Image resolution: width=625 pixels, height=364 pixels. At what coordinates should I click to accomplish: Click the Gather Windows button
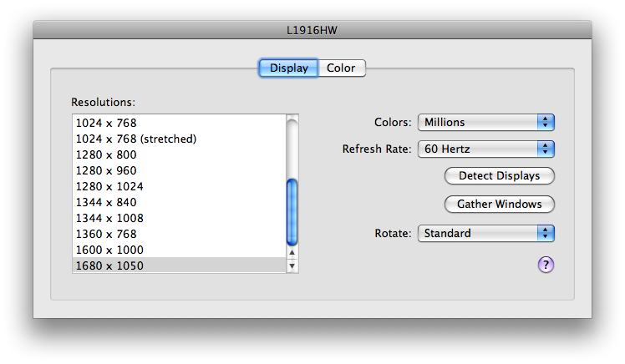[x=499, y=204]
